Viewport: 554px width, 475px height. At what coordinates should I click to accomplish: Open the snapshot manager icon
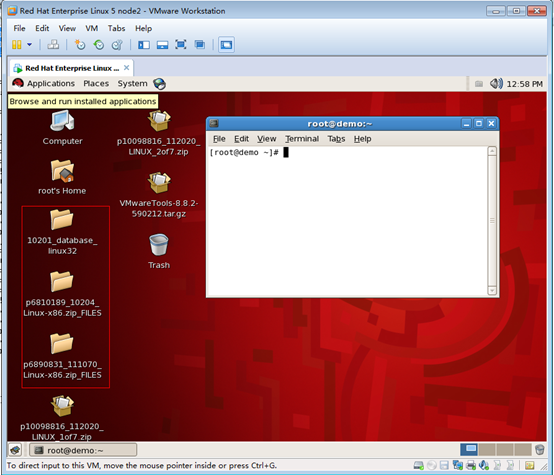117,45
